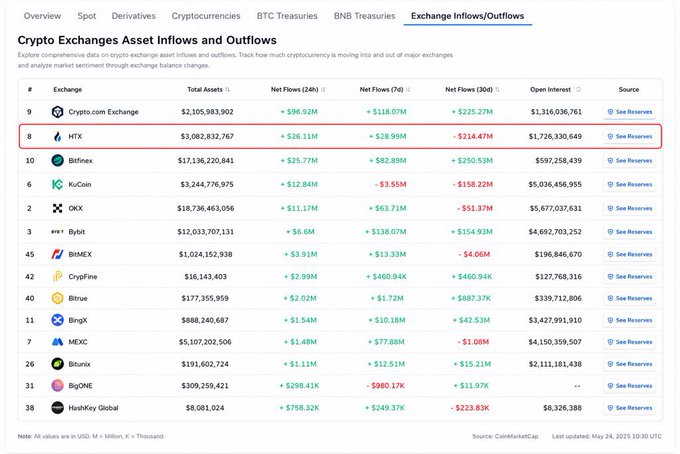
Task: Open the HashKey Global name link
Action: tap(93, 408)
